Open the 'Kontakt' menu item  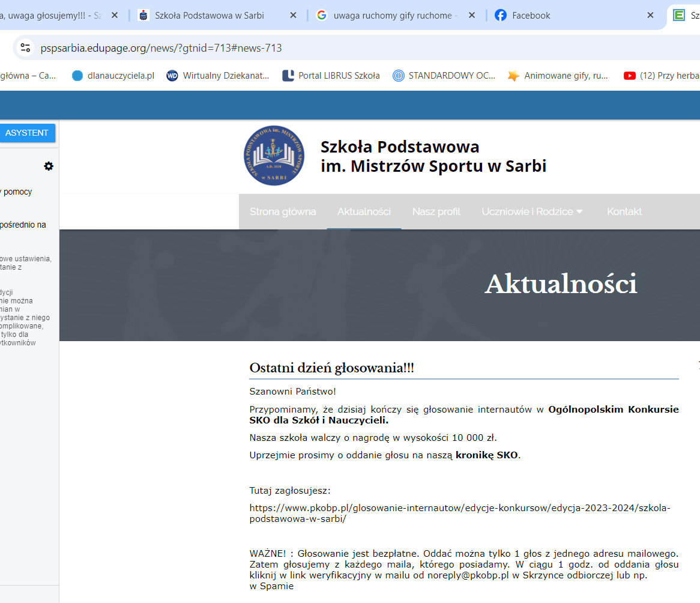click(624, 211)
